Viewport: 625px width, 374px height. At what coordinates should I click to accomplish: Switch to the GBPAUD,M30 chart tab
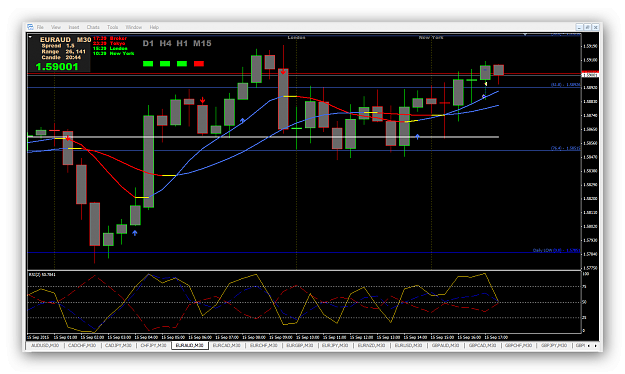(445, 345)
